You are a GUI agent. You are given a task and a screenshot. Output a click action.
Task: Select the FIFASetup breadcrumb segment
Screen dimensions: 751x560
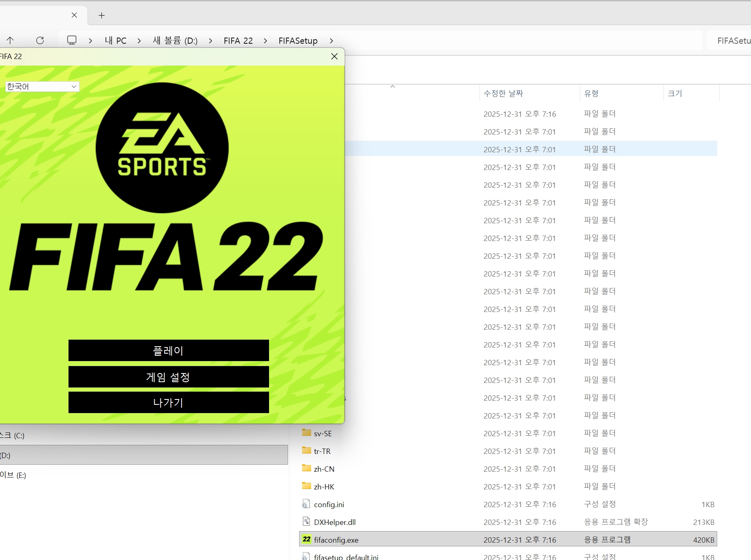[298, 40]
